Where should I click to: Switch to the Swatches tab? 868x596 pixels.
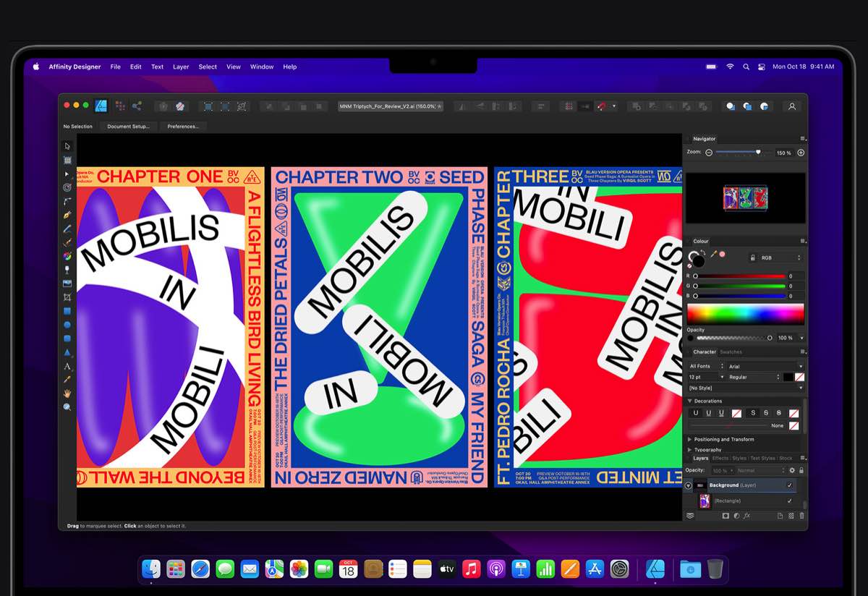pyautogui.click(x=731, y=352)
